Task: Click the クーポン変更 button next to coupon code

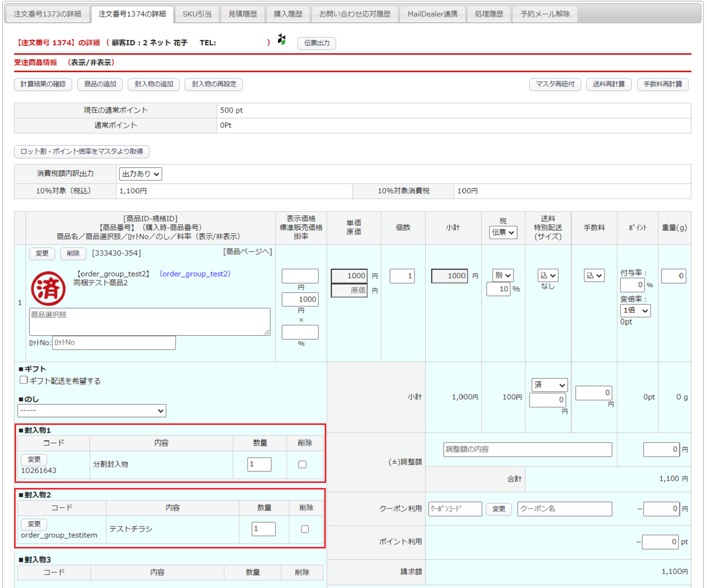Action: point(499,509)
